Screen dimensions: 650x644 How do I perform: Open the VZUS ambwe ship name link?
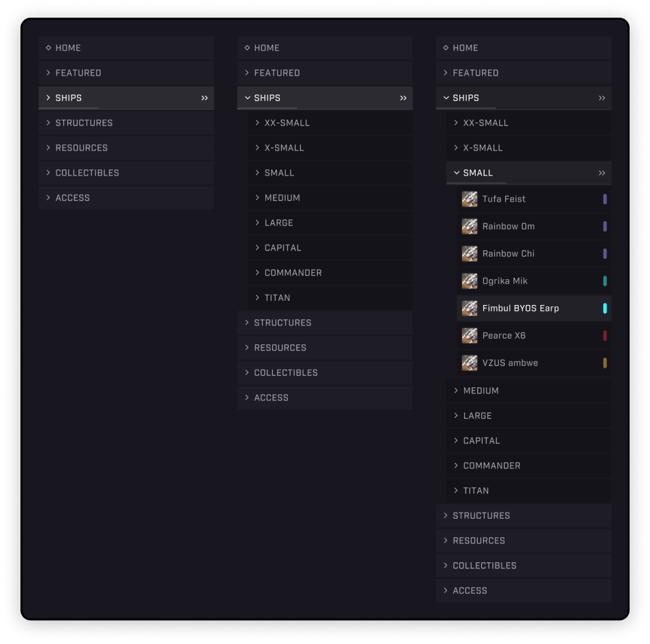(510, 363)
